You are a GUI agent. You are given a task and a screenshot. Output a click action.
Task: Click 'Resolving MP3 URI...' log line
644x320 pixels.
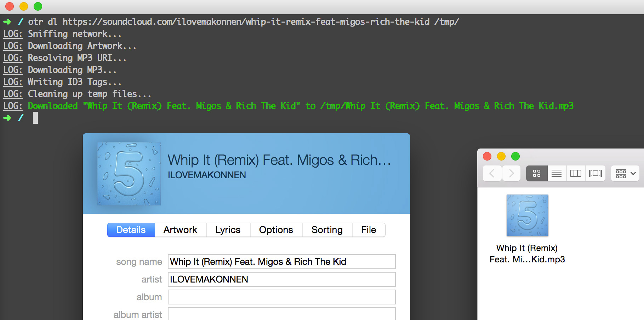(77, 58)
